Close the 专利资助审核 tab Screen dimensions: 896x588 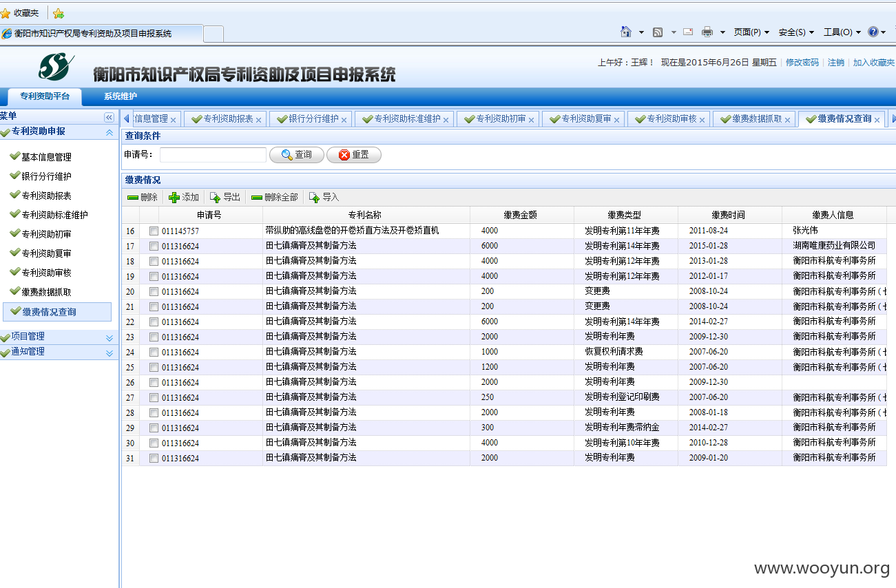(702, 120)
